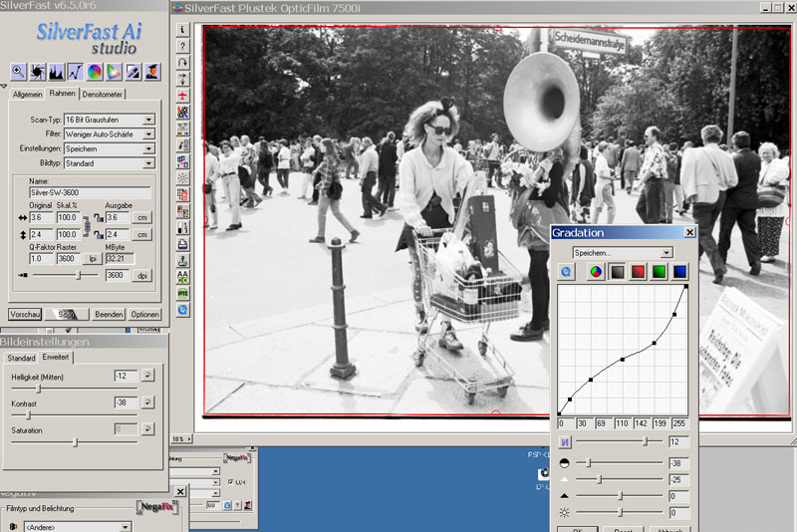Click the Optionen button

[x=144, y=314]
